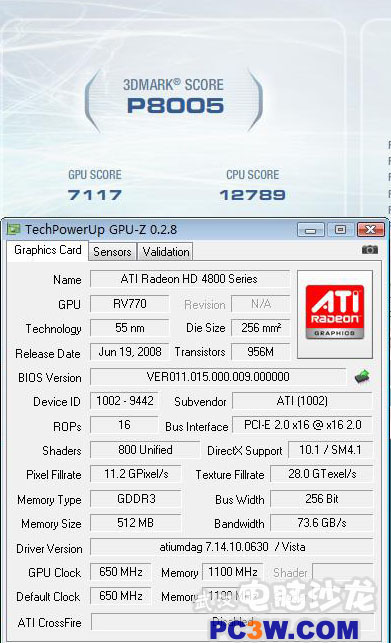
Task: Click the GPU field showing RV770
Action: point(130,304)
